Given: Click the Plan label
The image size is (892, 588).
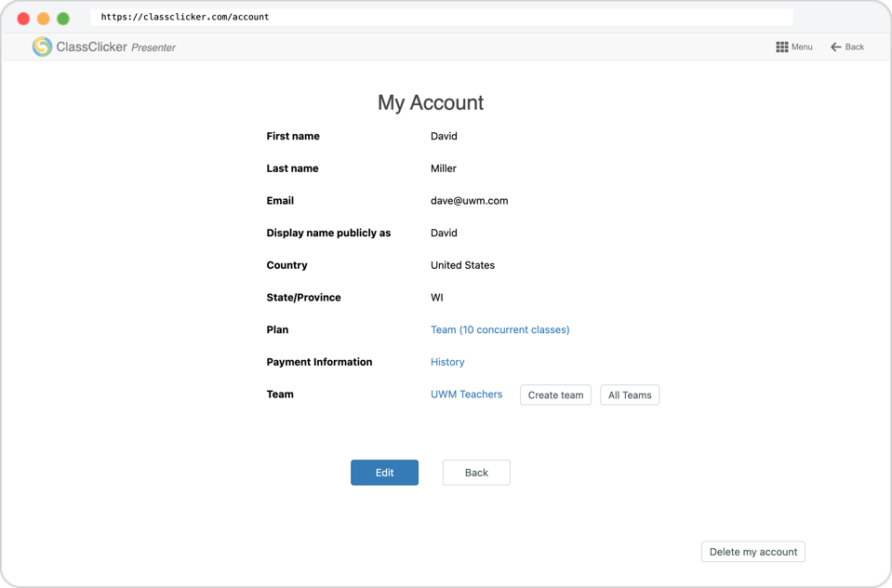Looking at the screenshot, I should pyautogui.click(x=277, y=329).
